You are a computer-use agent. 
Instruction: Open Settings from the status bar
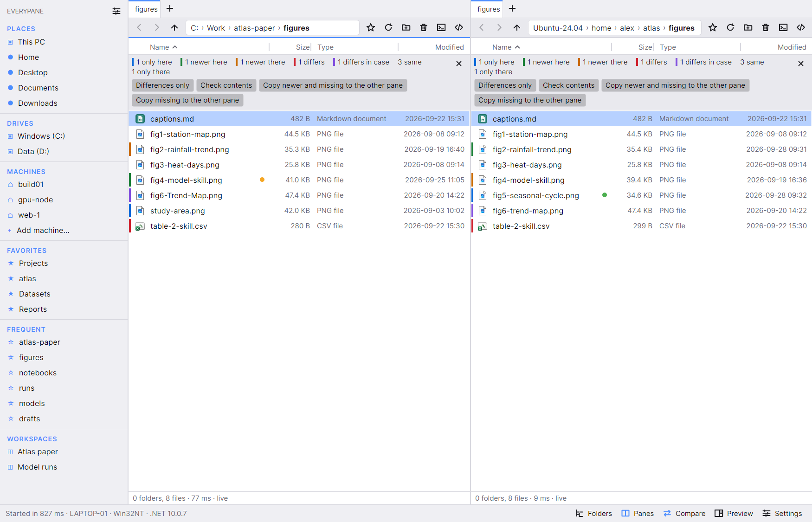(x=782, y=514)
